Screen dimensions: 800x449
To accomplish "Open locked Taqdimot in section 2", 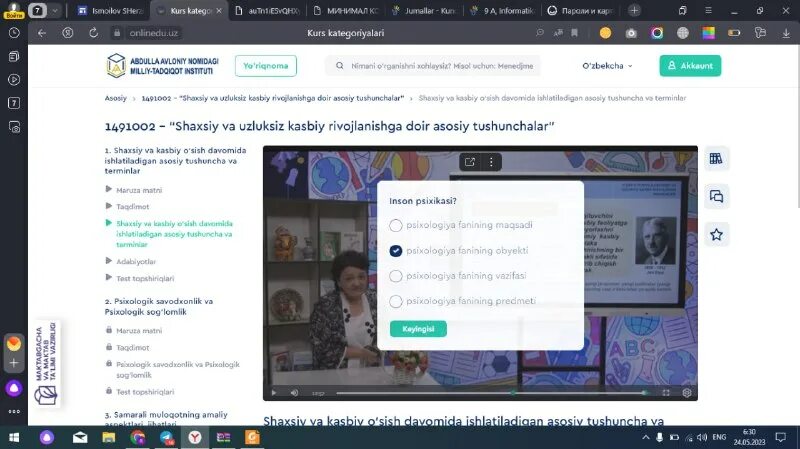I will coord(133,347).
